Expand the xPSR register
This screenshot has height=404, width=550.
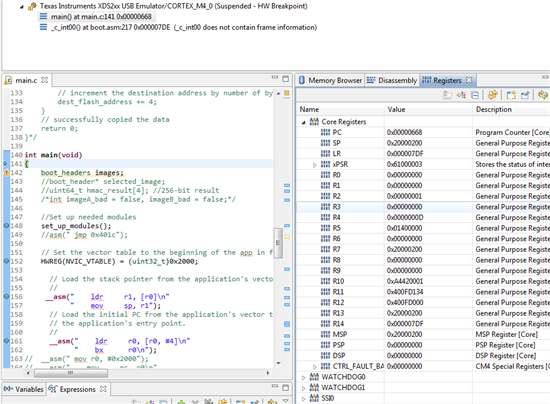pos(315,164)
